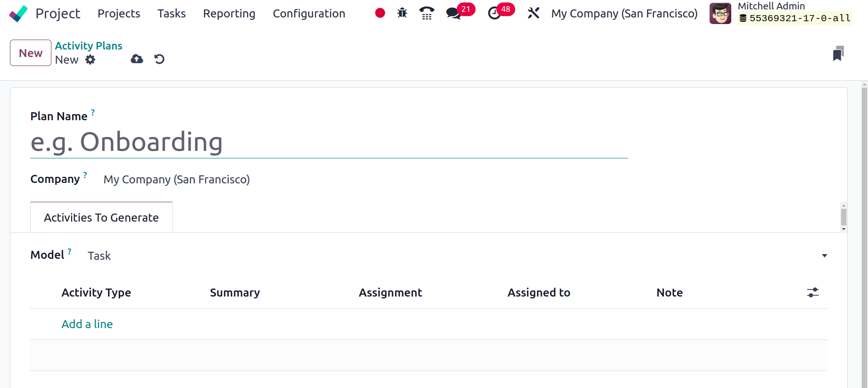Viewport: 868px width, 388px height.
Task: Open optional columns settings icon in table
Action: tap(813, 293)
